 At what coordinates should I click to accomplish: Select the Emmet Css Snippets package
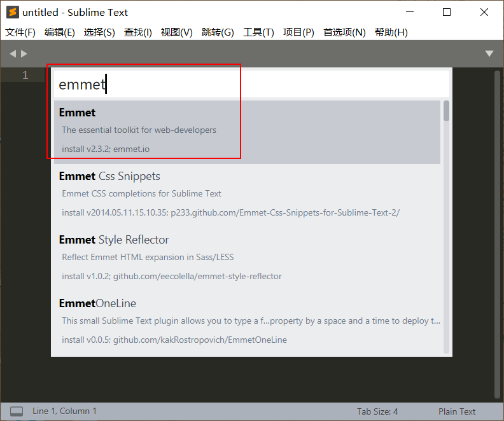pyautogui.click(x=247, y=195)
